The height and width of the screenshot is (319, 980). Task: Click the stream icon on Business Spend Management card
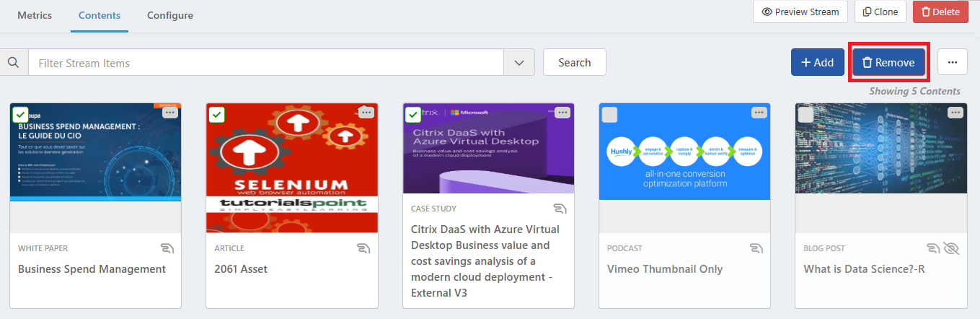tap(167, 248)
